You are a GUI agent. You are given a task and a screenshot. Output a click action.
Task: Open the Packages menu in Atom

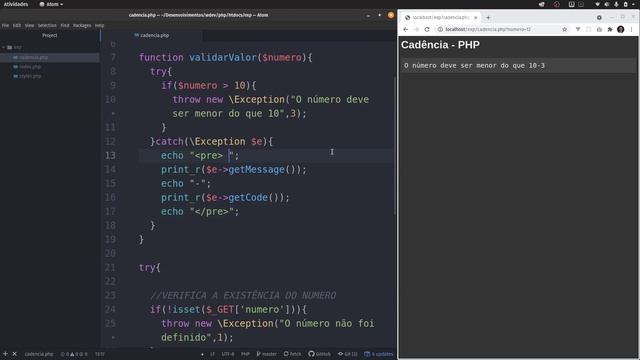coord(82,25)
